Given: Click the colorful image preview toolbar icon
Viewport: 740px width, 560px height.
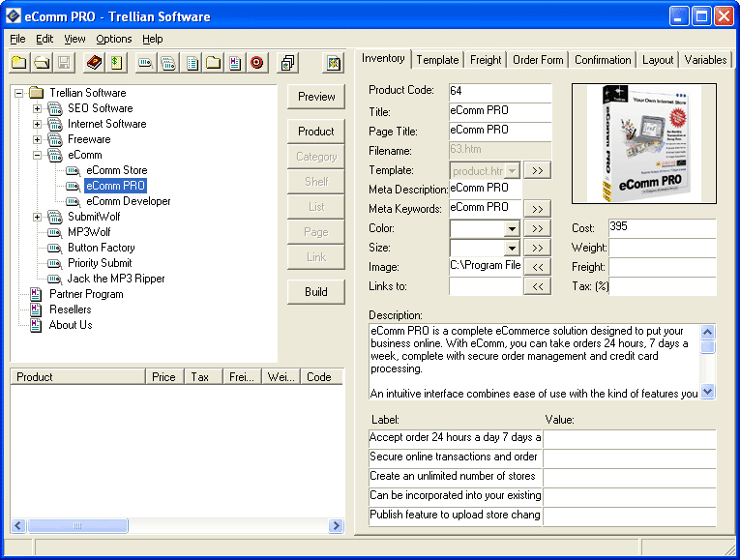Looking at the screenshot, I should 334,62.
